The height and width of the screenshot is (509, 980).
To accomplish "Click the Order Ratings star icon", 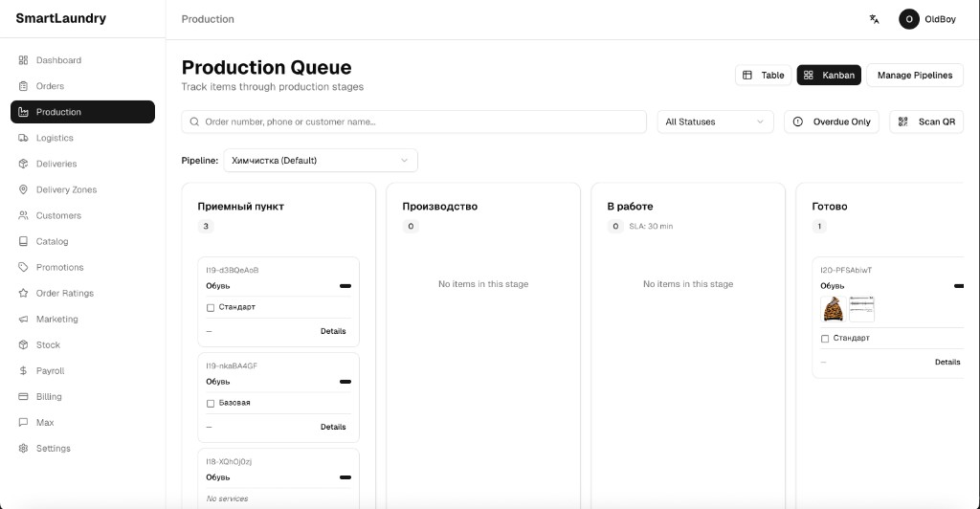I will tap(24, 293).
